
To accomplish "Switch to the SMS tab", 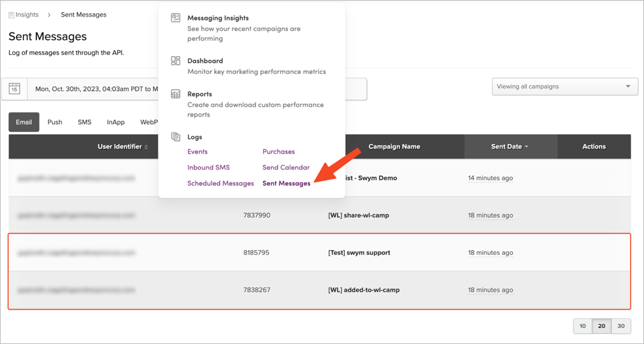I will [85, 122].
